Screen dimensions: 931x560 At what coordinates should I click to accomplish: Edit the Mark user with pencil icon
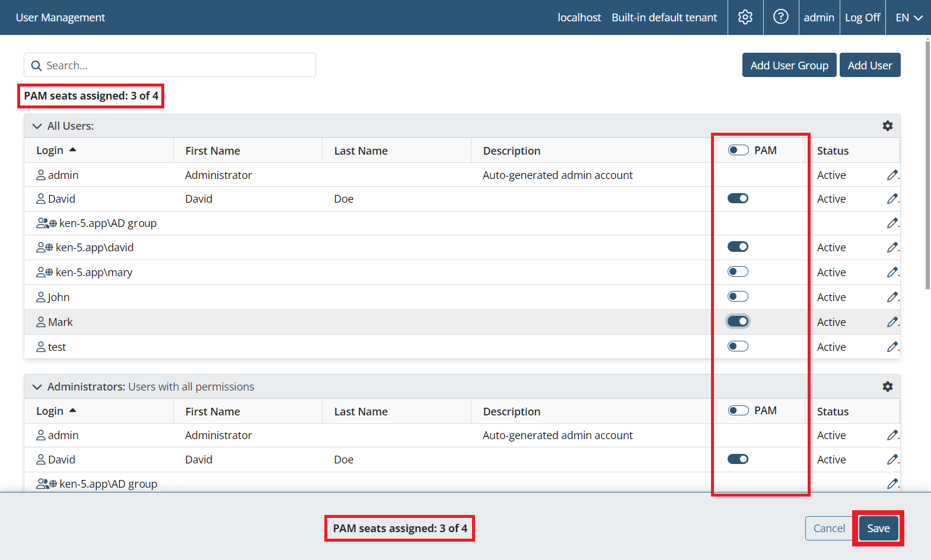click(x=892, y=322)
